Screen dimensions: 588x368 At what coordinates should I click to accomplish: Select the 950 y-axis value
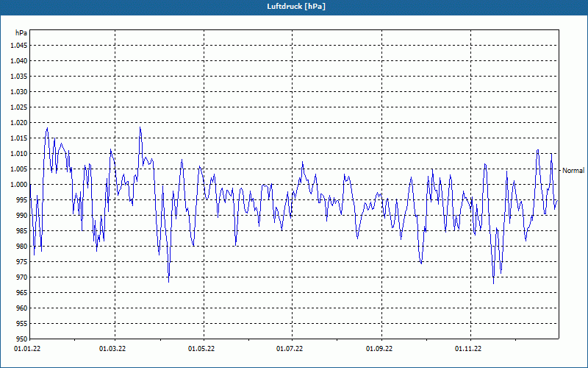(22, 339)
